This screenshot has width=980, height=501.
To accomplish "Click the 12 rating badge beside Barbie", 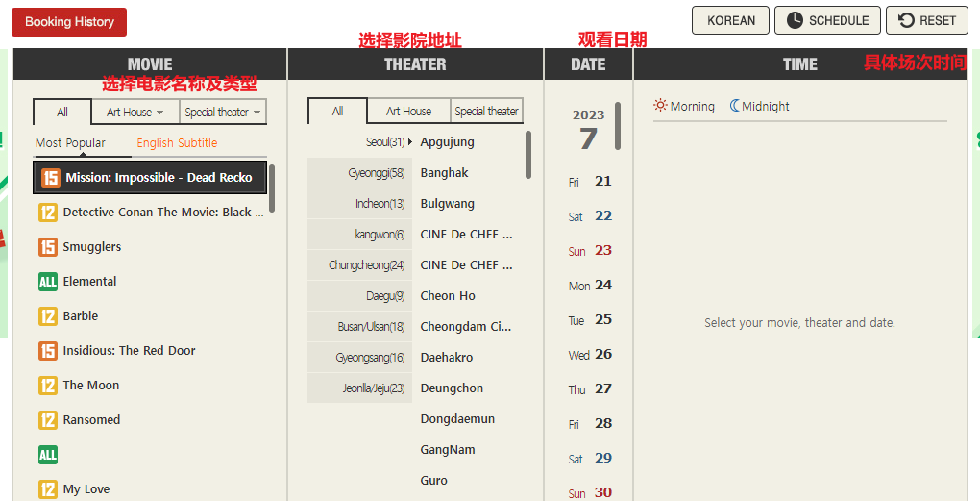I will point(48,316).
